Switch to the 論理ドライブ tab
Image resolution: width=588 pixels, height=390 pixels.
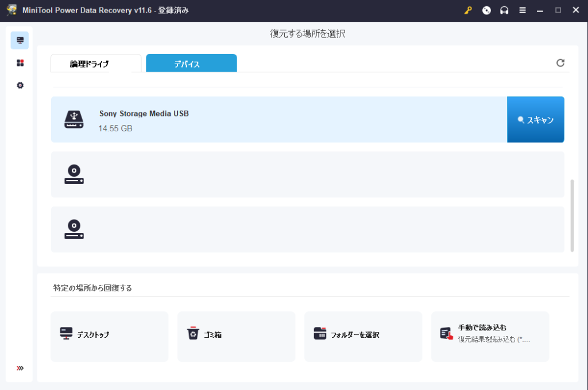pos(96,63)
